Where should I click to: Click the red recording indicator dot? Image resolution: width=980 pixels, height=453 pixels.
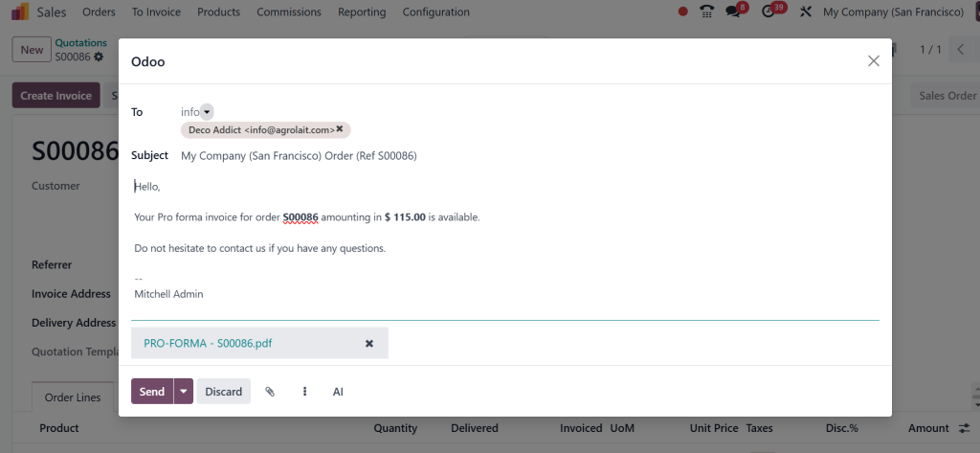[x=683, y=11]
